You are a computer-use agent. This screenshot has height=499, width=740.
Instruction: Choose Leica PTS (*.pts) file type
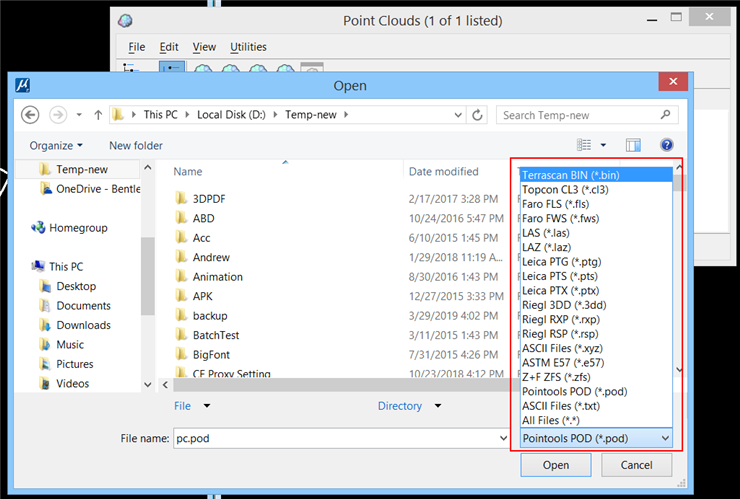[x=597, y=276]
